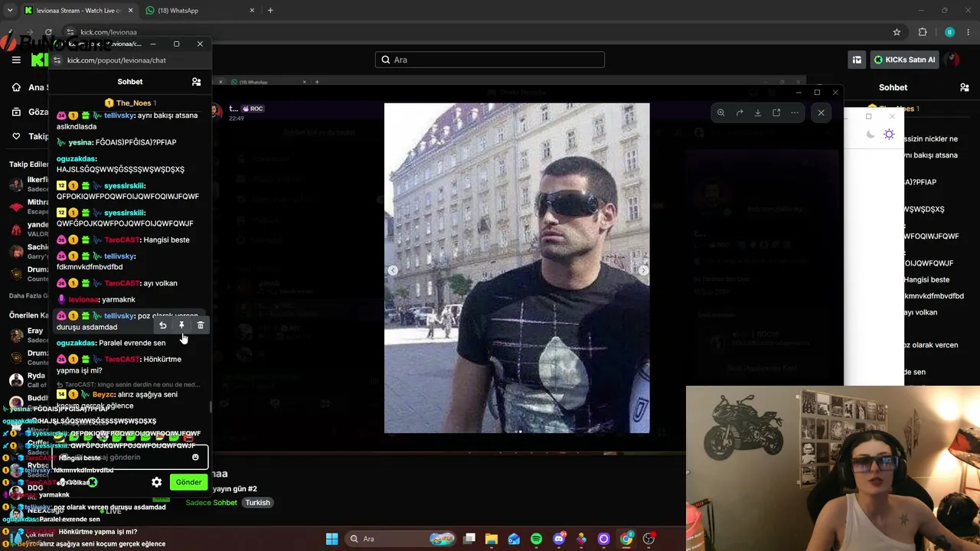Select light mode sun icon in the white window

tap(889, 135)
